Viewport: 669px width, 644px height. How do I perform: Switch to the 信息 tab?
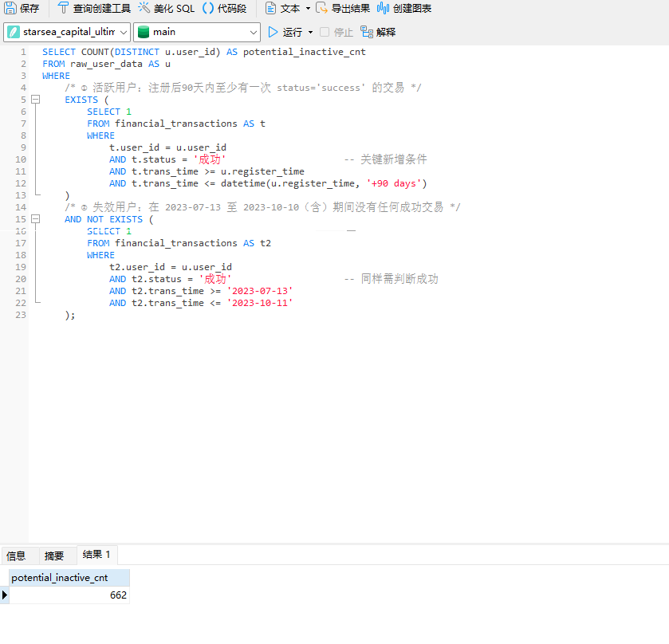tap(16, 555)
